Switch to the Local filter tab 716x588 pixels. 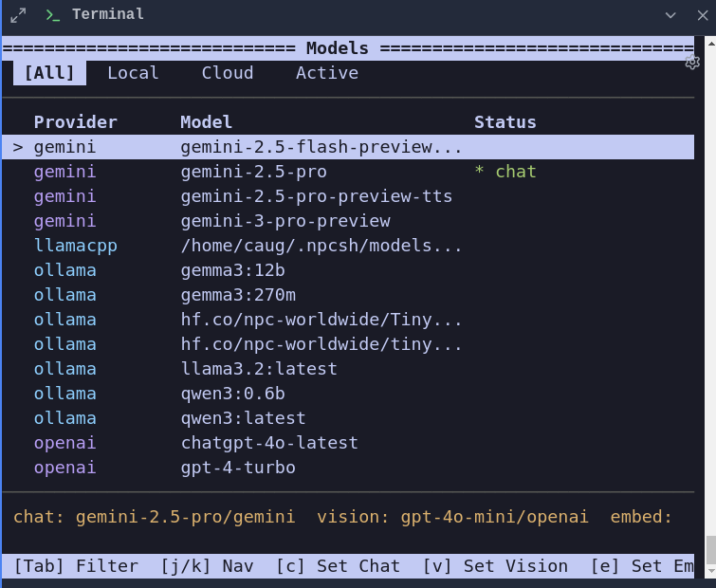pos(133,73)
